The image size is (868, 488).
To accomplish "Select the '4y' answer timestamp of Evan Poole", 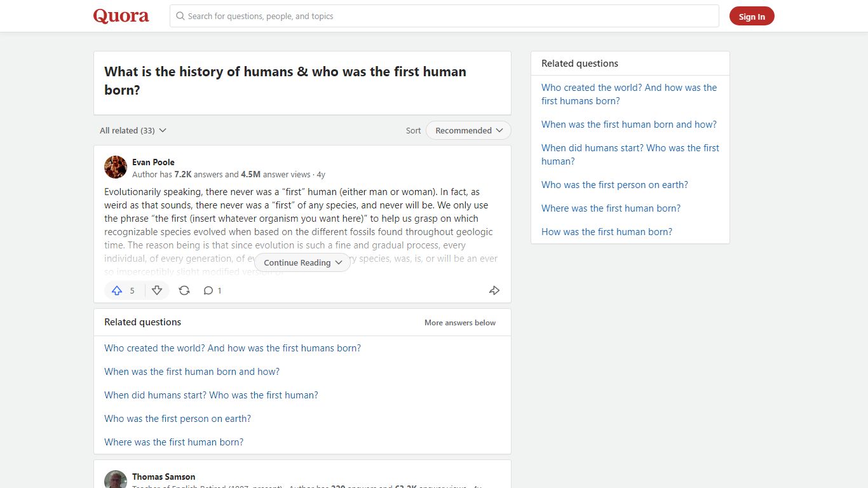I will (321, 174).
